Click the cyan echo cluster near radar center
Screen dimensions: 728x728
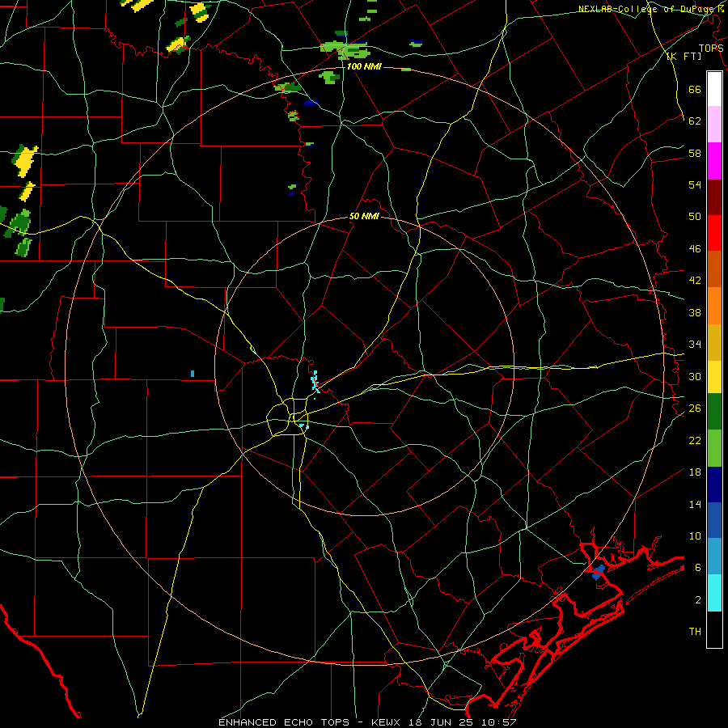point(315,383)
